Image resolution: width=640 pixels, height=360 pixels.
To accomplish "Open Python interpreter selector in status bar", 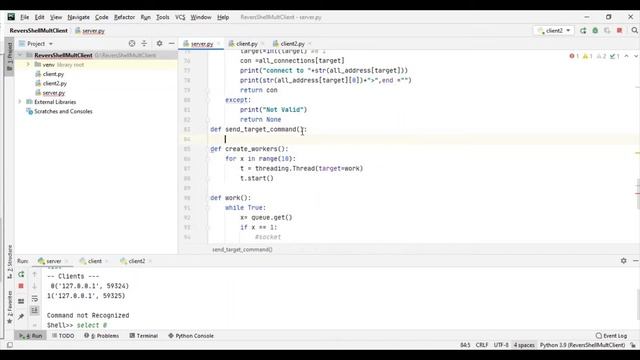I will (x=582, y=345).
